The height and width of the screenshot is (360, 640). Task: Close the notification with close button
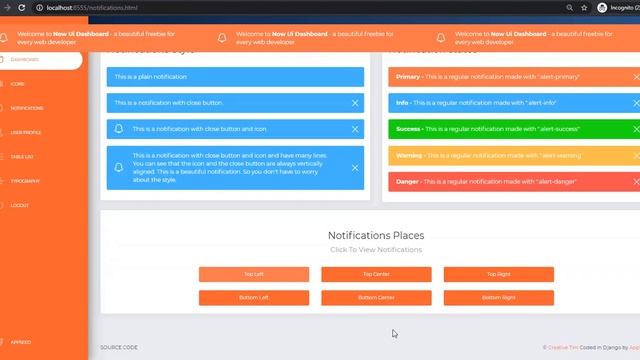click(355, 103)
